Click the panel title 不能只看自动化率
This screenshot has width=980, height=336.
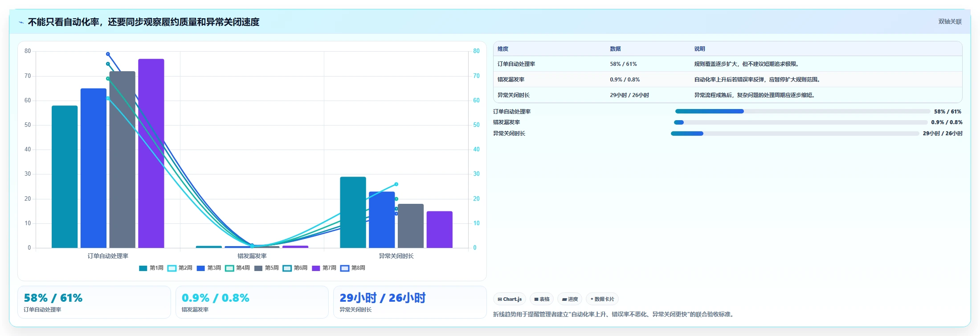coord(143,22)
